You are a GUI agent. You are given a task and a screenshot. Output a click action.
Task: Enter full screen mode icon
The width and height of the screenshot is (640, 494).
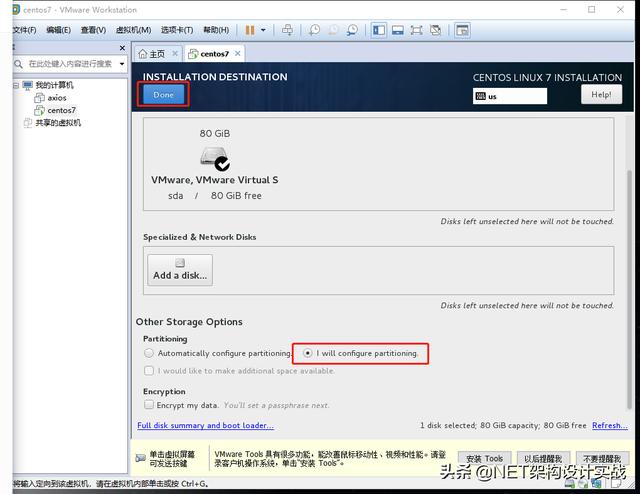coord(416,30)
